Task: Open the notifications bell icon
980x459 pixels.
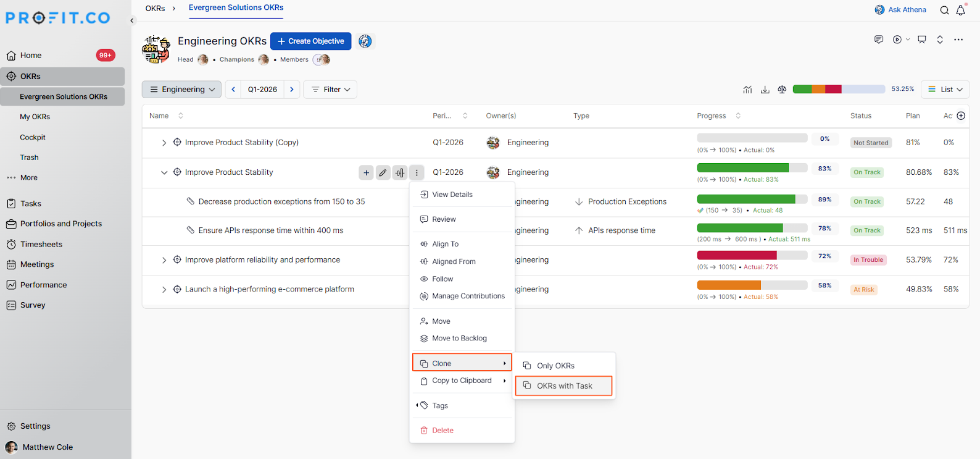Action: 961,10
